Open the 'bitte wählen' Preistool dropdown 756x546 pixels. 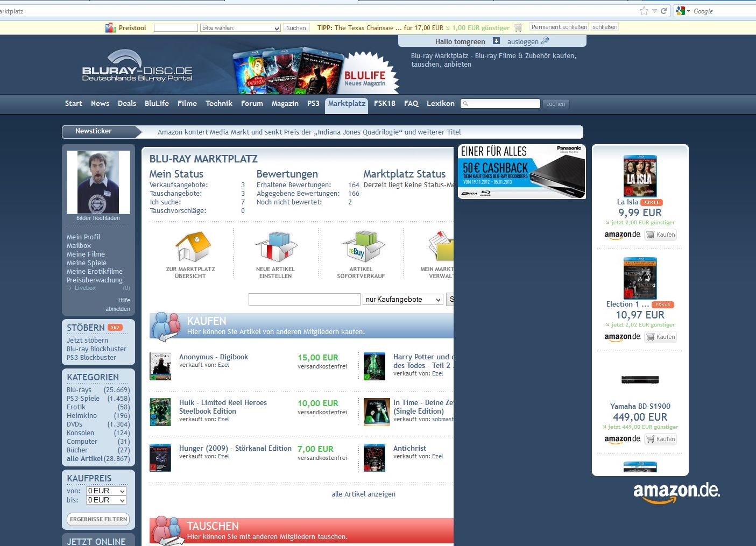point(241,28)
